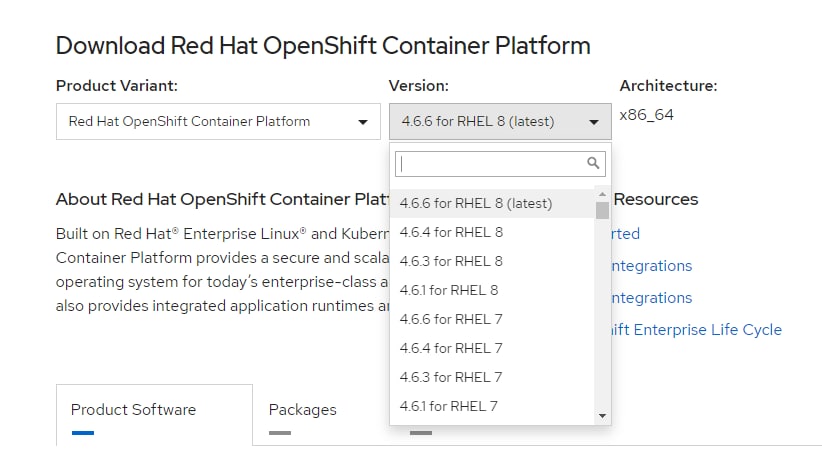Click the version list scroll up arrow
This screenshot has height=463, width=822.
602,195
